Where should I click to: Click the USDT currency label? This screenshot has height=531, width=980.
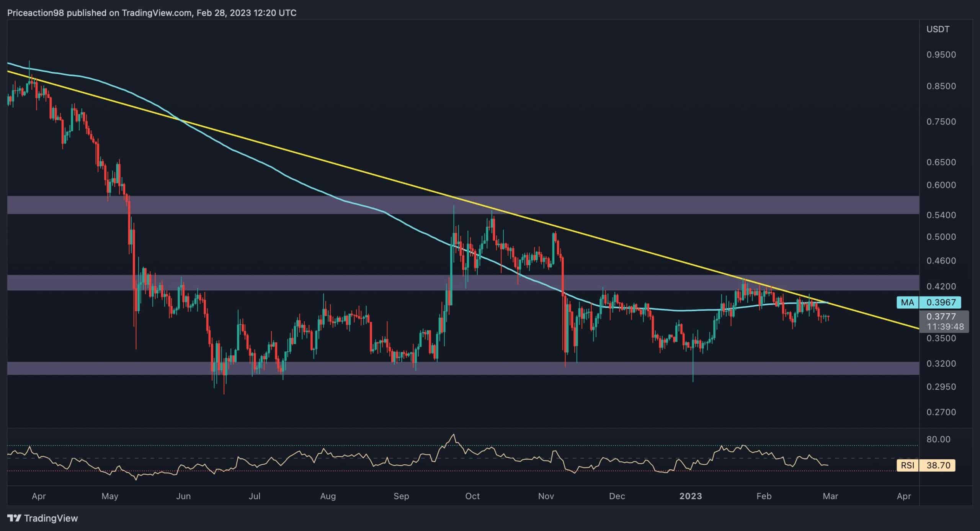pyautogui.click(x=938, y=29)
